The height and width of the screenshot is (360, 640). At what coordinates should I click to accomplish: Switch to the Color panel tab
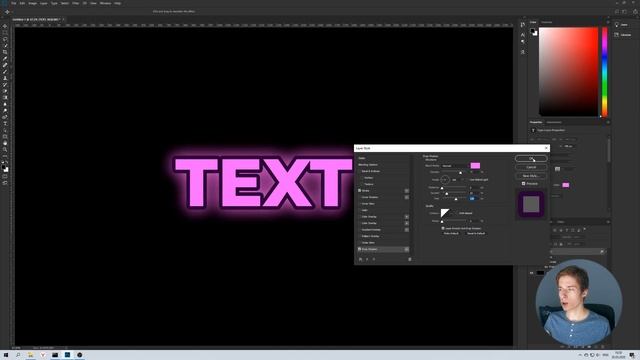(x=533, y=22)
